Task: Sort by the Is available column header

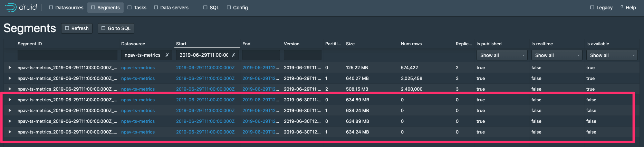Action: pyautogui.click(x=598, y=44)
